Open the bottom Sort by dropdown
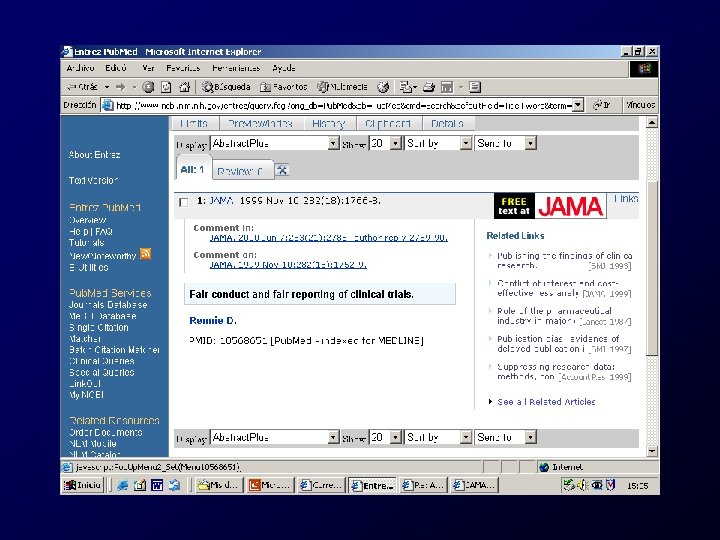This screenshot has width=720, height=540. point(438,438)
